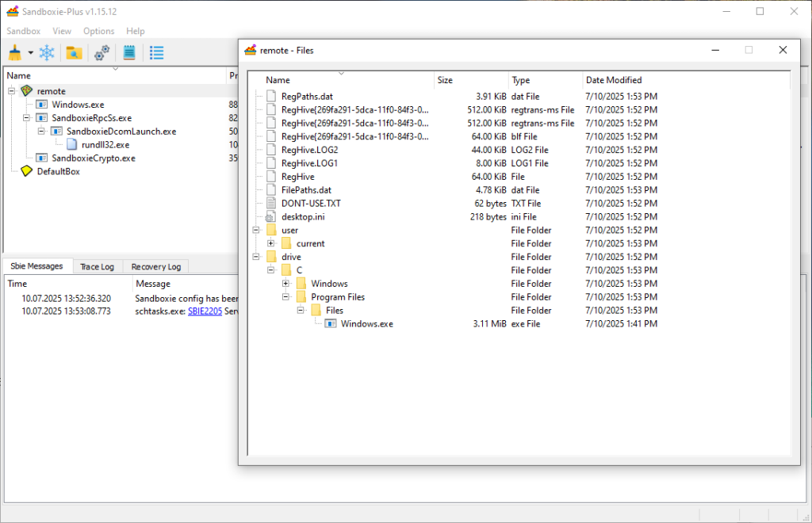Click the Time column header in messages
812x523 pixels.
point(68,284)
